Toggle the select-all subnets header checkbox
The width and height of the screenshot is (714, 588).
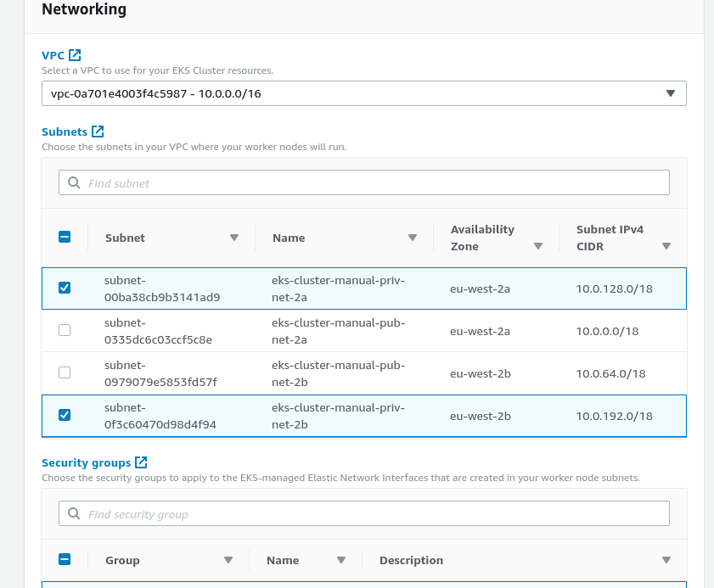[65, 237]
